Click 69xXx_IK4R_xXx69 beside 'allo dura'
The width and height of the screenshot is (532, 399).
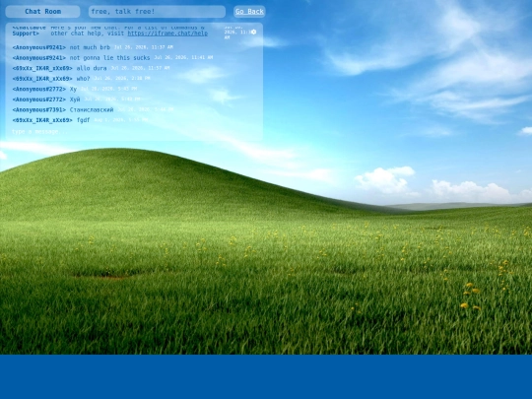coord(42,68)
